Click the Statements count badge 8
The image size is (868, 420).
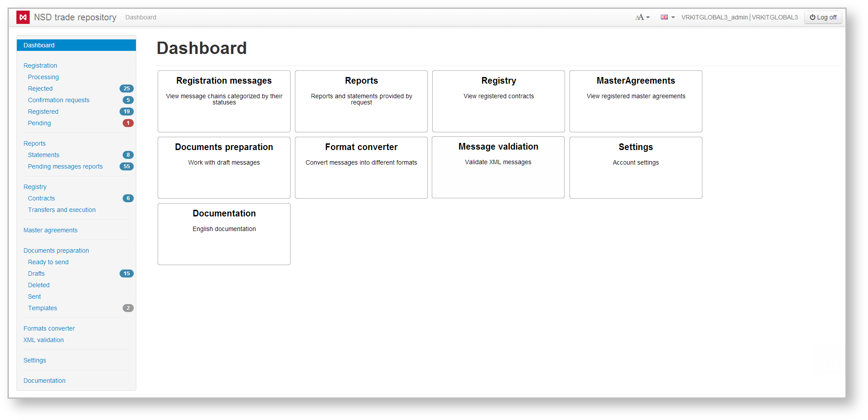click(128, 155)
